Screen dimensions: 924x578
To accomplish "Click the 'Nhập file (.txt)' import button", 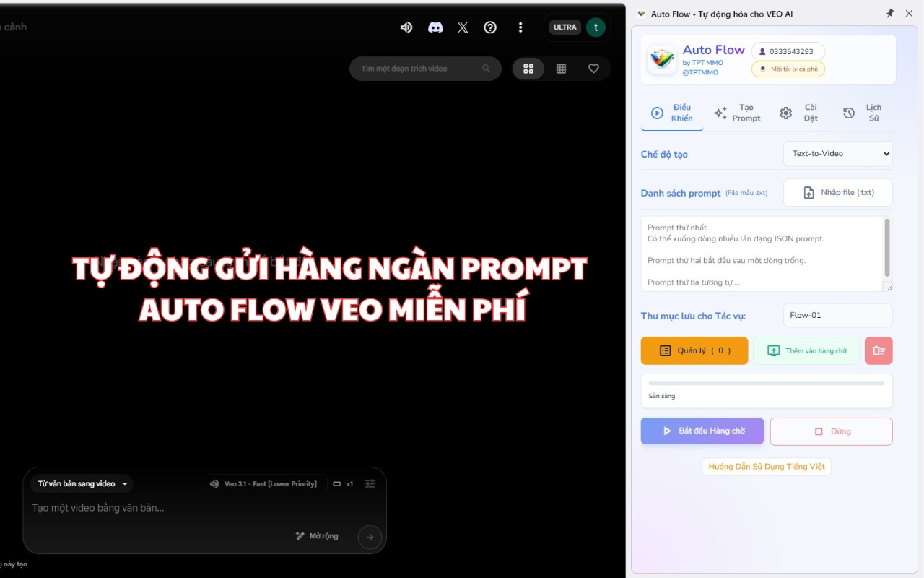I will point(838,193).
